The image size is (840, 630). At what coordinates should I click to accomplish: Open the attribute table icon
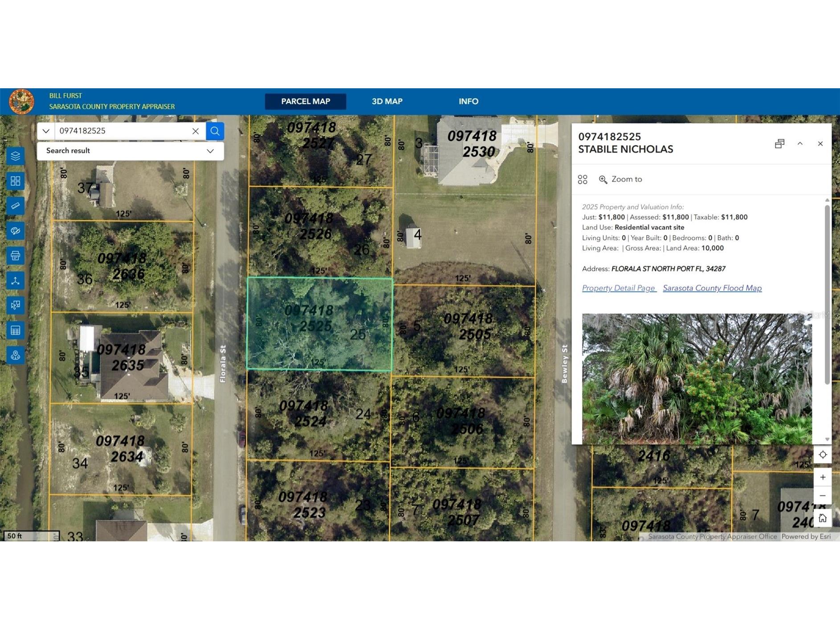tap(16, 330)
